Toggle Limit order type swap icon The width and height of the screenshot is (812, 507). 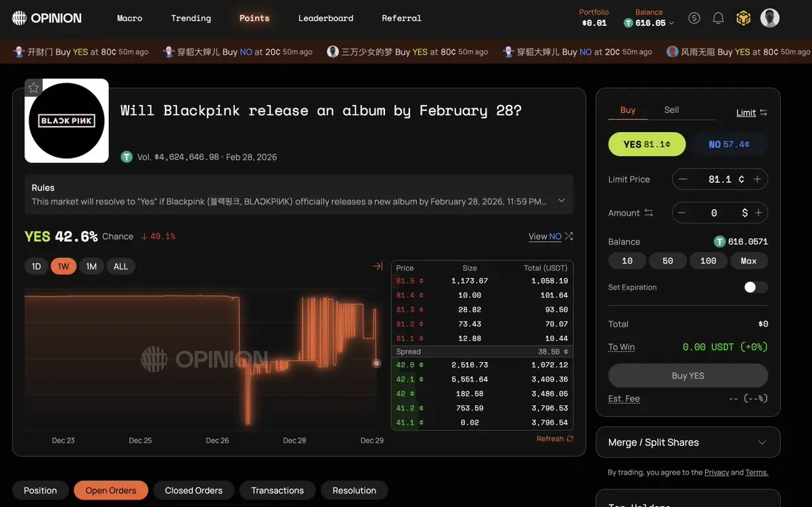coord(763,112)
